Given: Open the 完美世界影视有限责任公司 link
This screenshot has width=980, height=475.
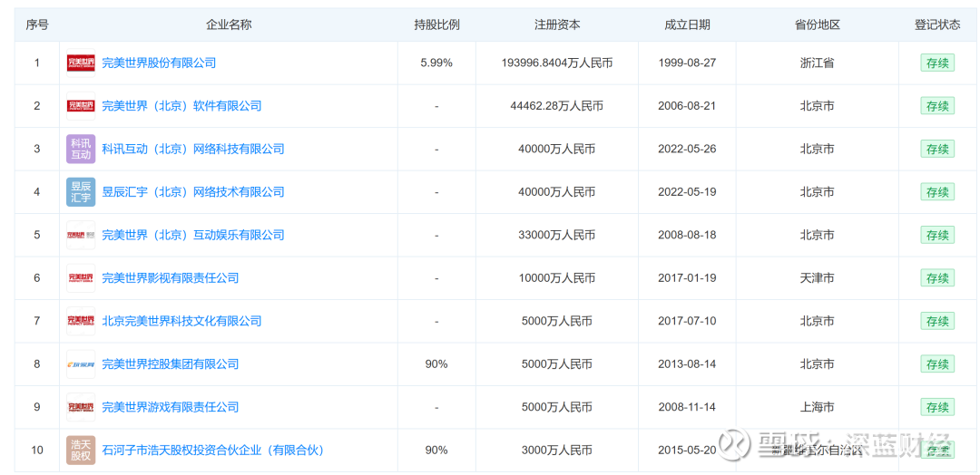Looking at the screenshot, I should coord(170,277).
